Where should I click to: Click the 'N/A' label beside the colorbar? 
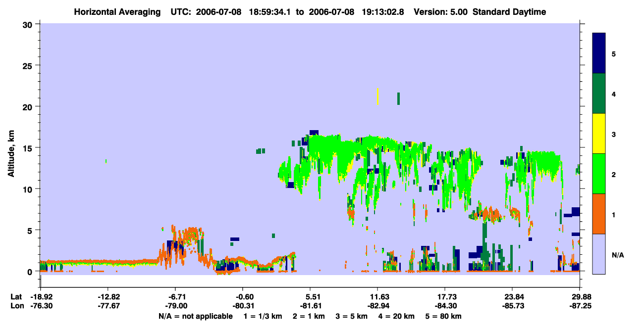618,255
